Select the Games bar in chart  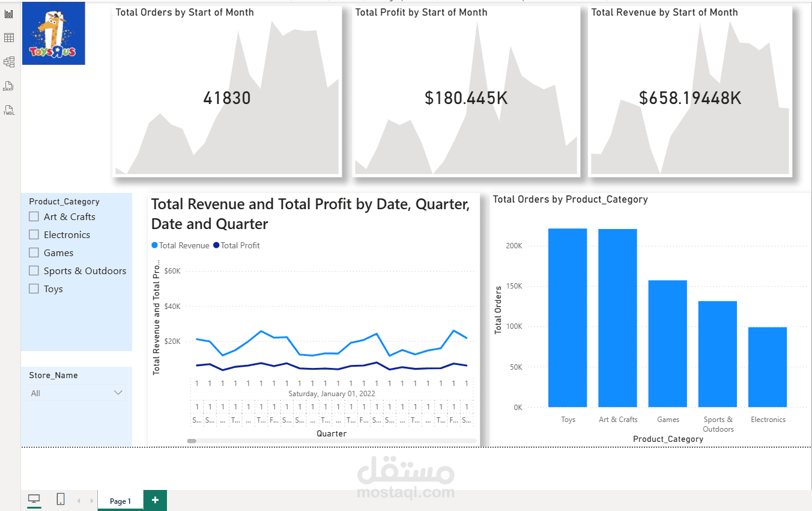(x=667, y=344)
